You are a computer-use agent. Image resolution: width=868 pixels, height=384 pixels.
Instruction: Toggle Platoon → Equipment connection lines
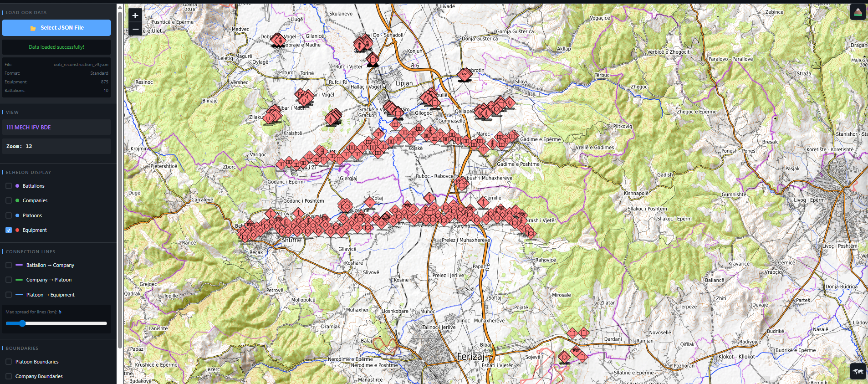click(9, 295)
